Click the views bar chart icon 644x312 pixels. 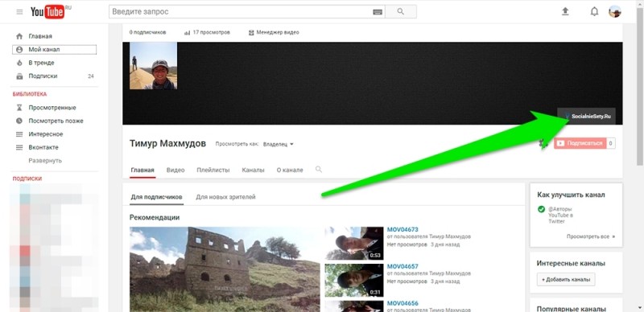point(188,32)
